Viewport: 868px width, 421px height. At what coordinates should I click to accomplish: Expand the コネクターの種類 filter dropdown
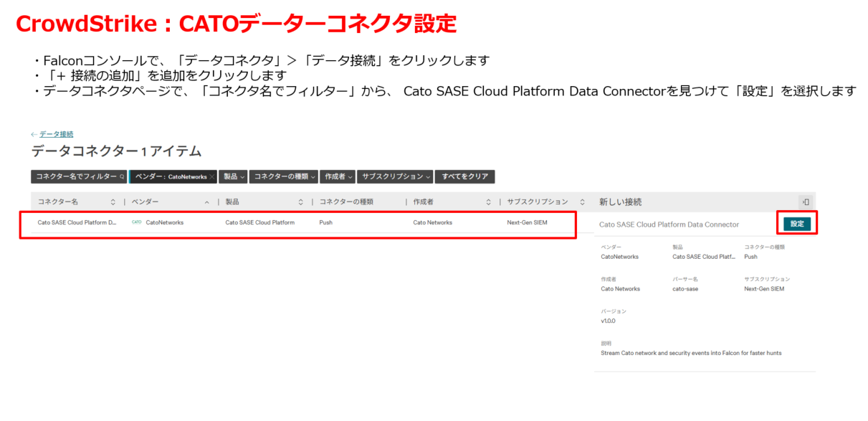tap(284, 176)
